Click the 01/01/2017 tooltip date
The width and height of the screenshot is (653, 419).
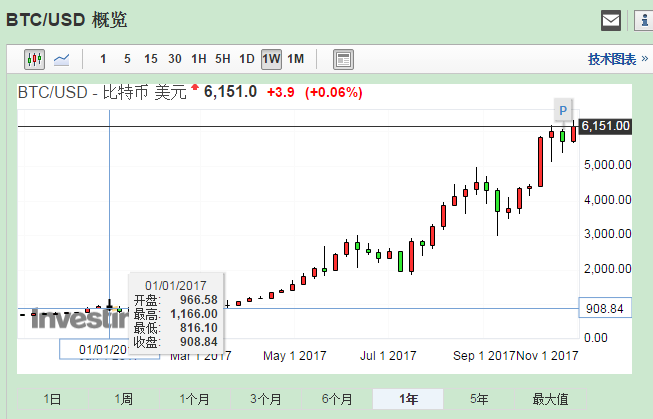pos(176,286)
